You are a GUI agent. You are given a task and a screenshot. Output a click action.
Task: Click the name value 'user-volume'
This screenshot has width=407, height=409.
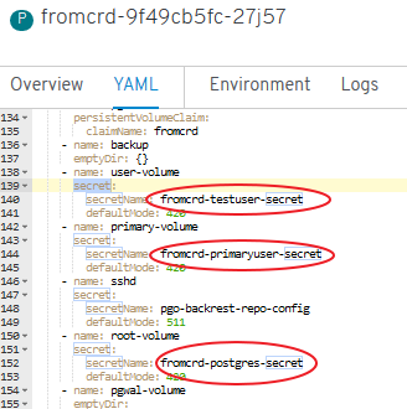coord(145,172)
